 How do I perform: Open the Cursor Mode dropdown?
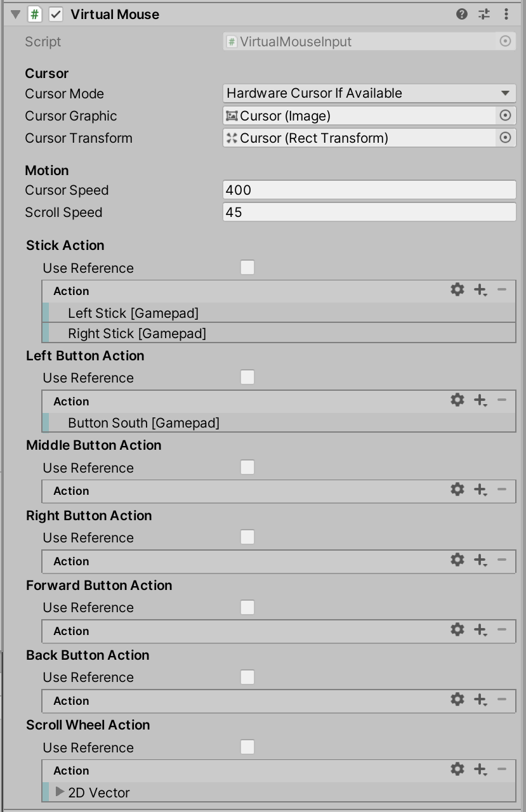pos(368,93)
